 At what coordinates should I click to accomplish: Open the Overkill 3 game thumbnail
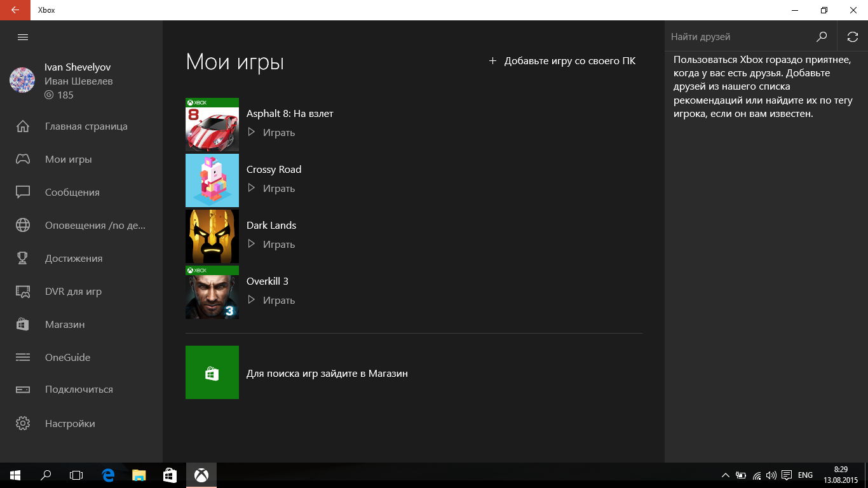(212, 292)
